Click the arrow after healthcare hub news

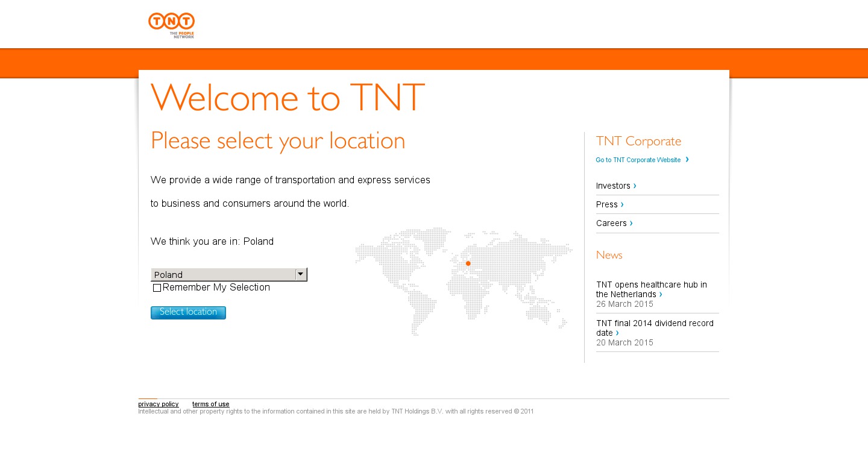pyautogui.click(x=661, y=294)
